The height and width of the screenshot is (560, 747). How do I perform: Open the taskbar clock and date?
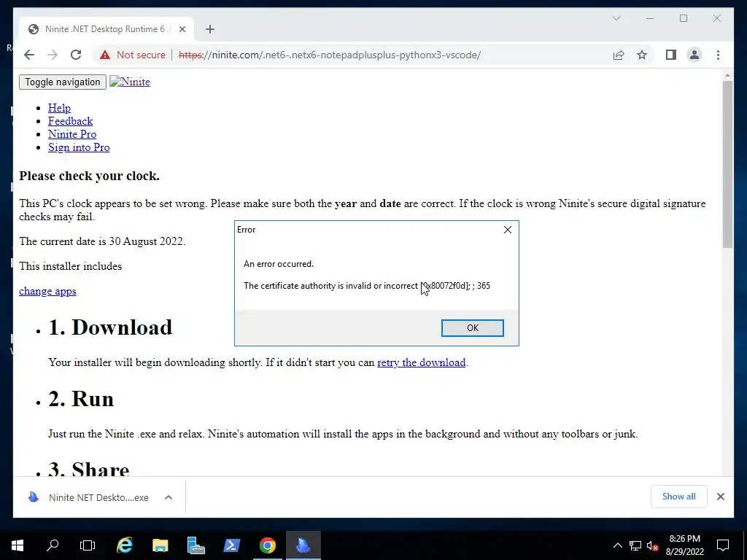pyautogui.click(x=684, y=545)
